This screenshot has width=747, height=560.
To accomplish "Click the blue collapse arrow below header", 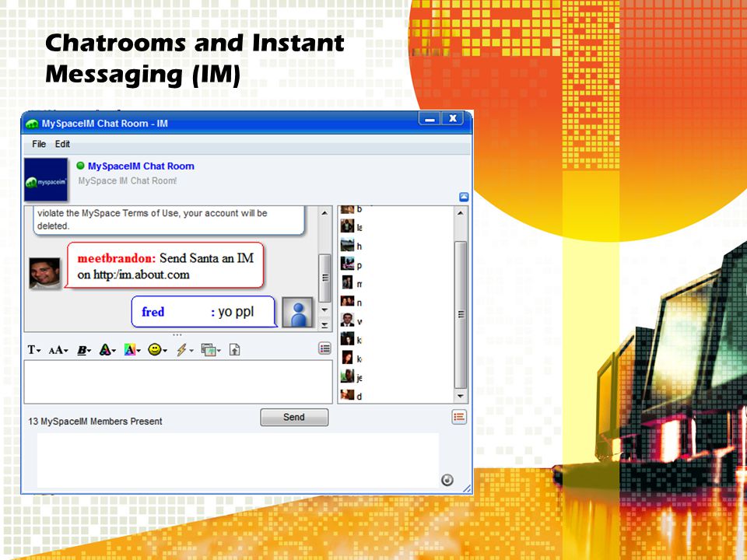I will coord(464,197).
